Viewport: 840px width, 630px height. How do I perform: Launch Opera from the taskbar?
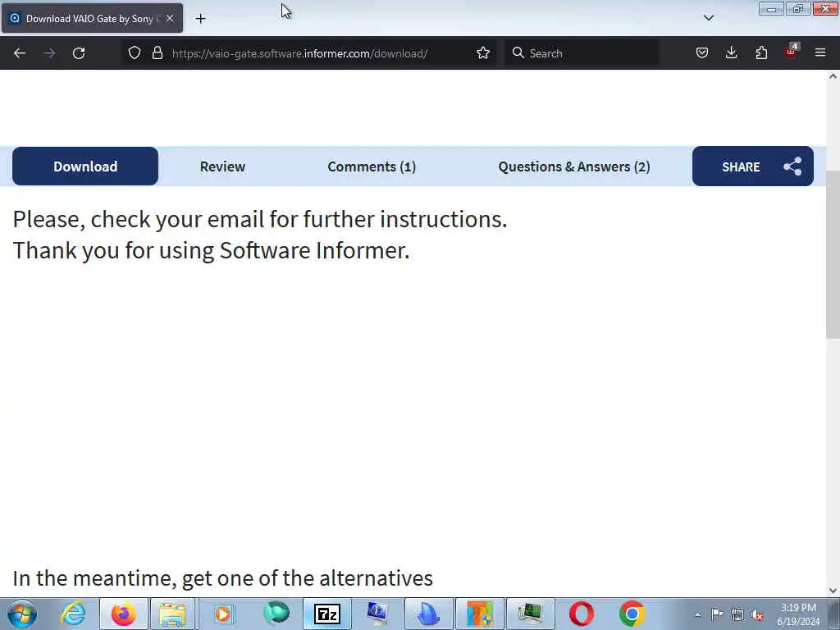point(582,614)
